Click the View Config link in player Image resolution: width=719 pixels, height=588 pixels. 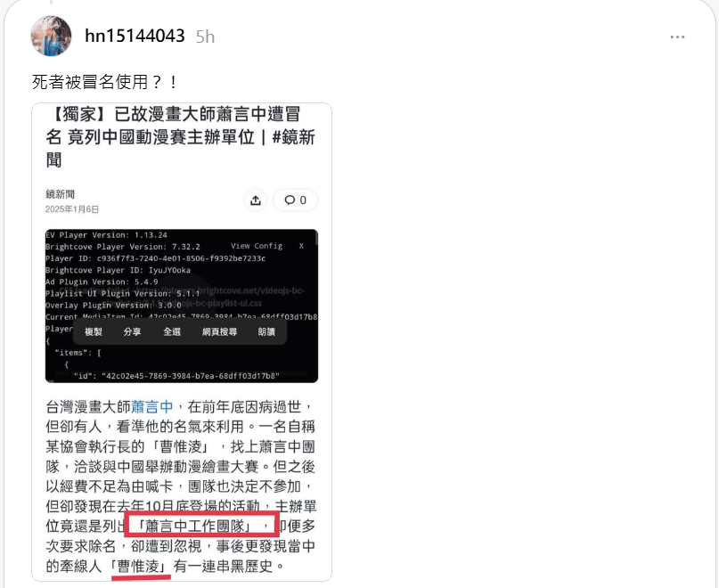(x=257, y=246)
